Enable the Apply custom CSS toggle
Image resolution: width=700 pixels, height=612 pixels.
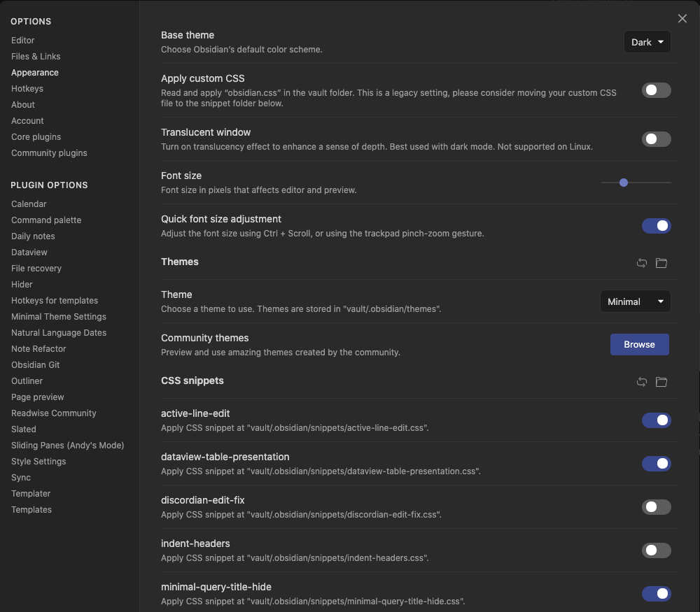656,90
